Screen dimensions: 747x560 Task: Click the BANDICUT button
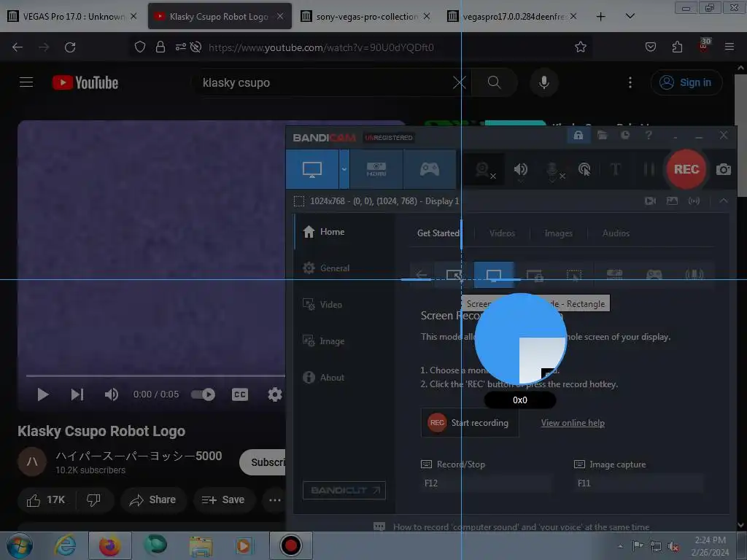point(344,491)
